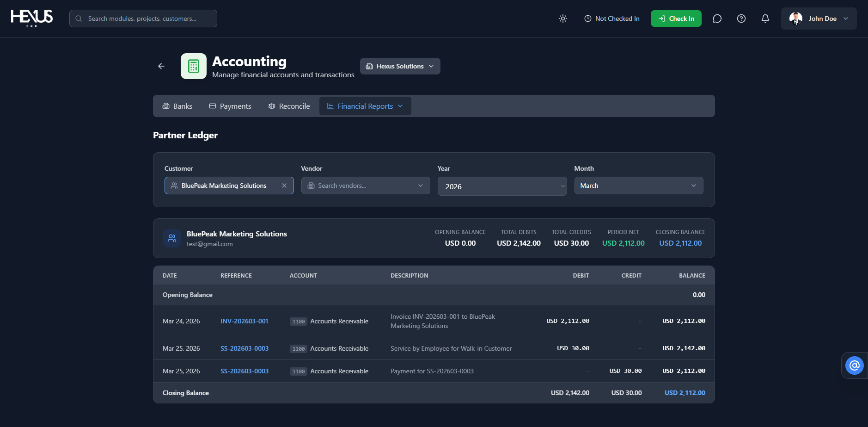Expand the Financial Reports tab menu
Image resolution: width=868 pixels, height=427 pixels.
pyautogui.click(x=365, y=106)
